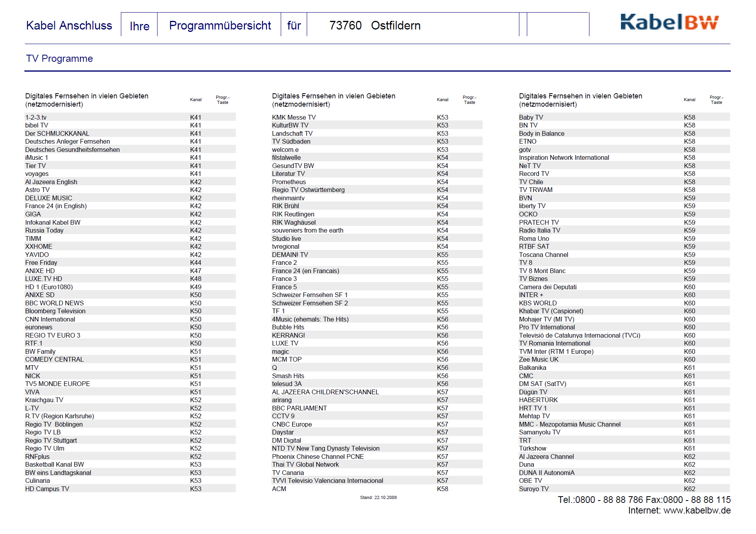Viewport: 756px width, 534px height.
Task: Open the www.kabelbw.de internet link
Action: [x=697, y=511]
